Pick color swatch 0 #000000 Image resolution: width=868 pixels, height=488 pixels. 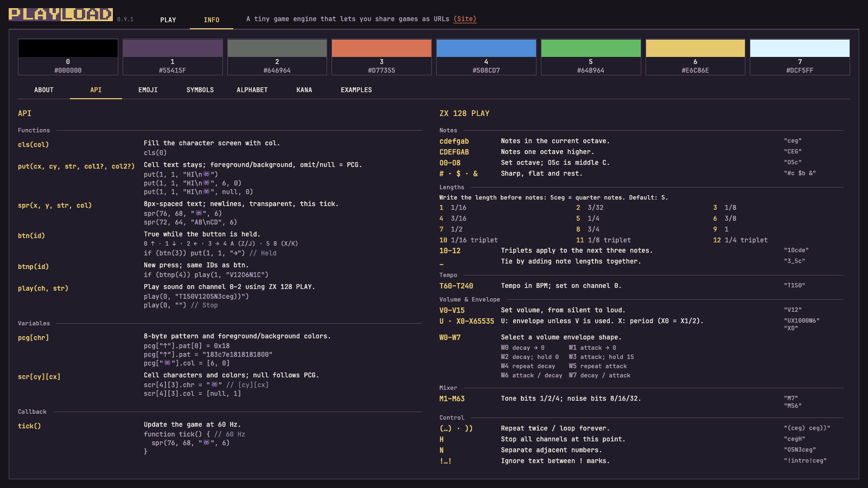pyautogui.click(x=68, y=57)
